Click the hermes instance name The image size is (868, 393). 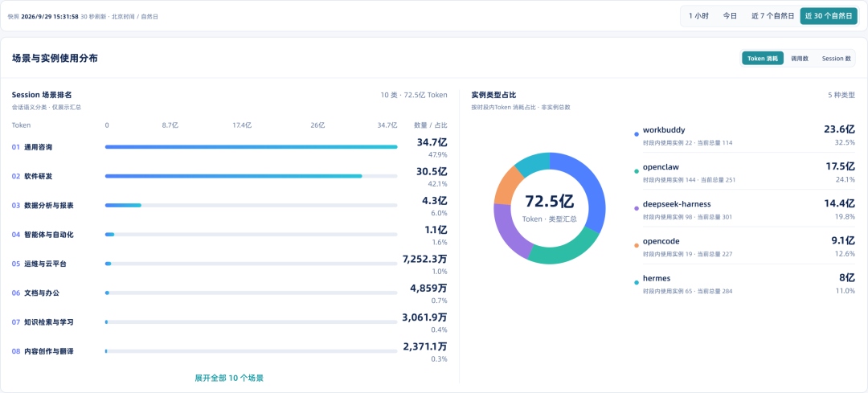[x=657, y=278]
